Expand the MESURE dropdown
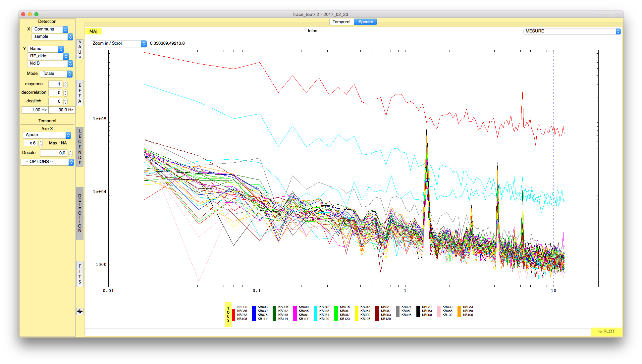The width and height of the screenshot is (642, 364). click(x=572, y=31)
